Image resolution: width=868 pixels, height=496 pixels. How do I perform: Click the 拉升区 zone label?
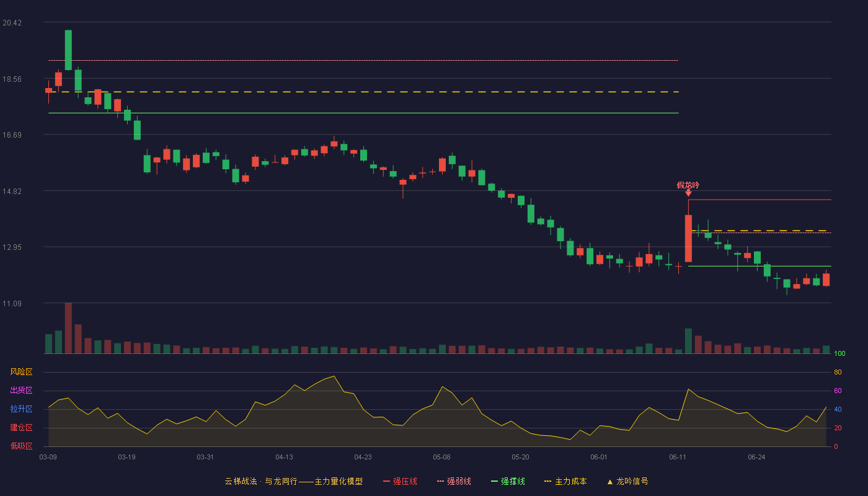[21, 409]
